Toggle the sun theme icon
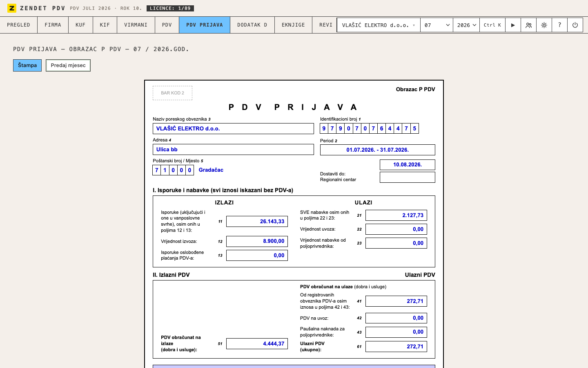 point(544,25)
